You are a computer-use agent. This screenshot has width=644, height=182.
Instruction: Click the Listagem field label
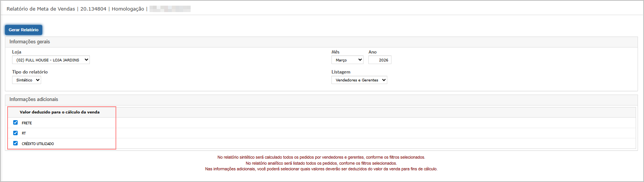point(341,72)
